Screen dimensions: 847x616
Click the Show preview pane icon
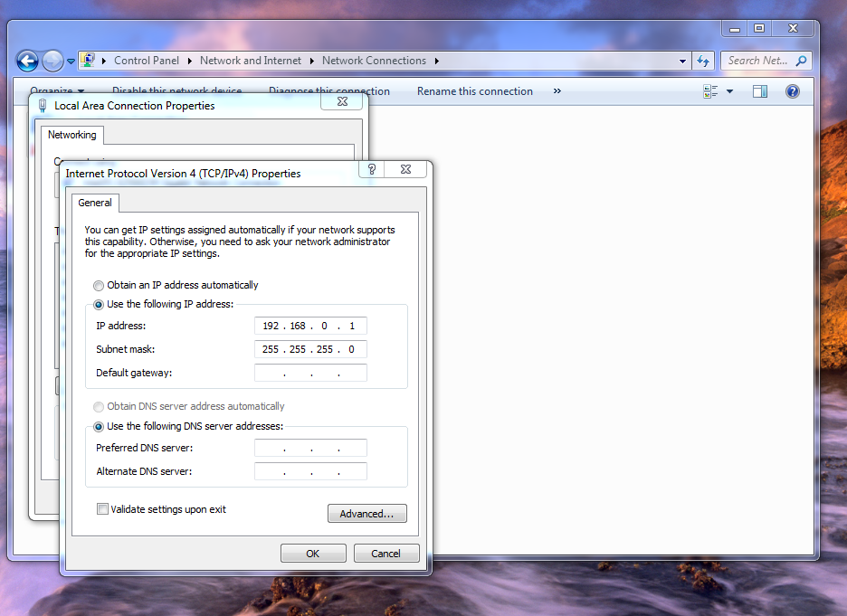tap(759, 90)
